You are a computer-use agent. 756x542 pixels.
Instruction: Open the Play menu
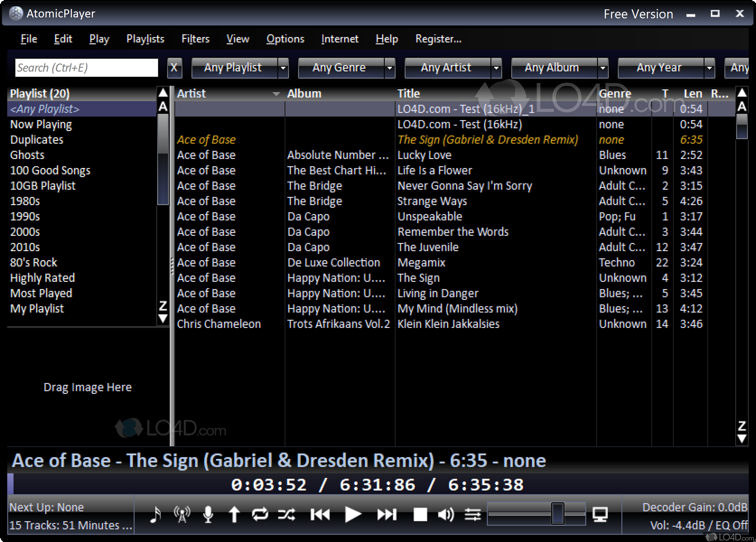99,39
